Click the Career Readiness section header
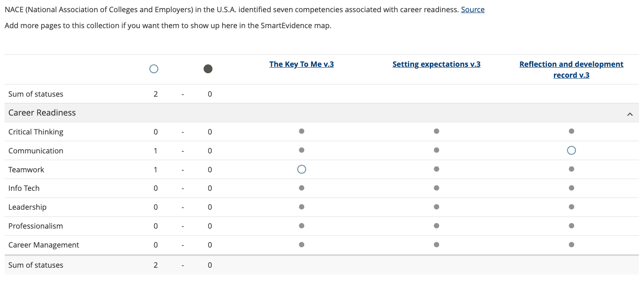The image size is (644, 282). (42, 113)
